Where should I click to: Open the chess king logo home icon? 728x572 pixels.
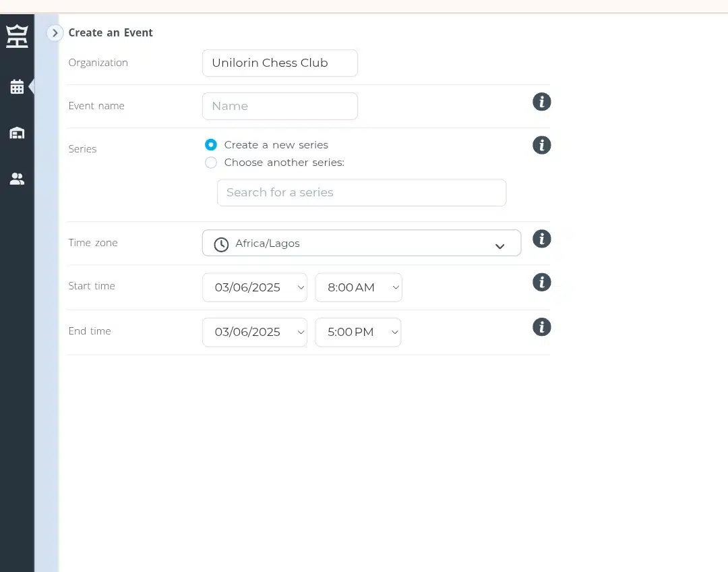[x=17, y=36]
